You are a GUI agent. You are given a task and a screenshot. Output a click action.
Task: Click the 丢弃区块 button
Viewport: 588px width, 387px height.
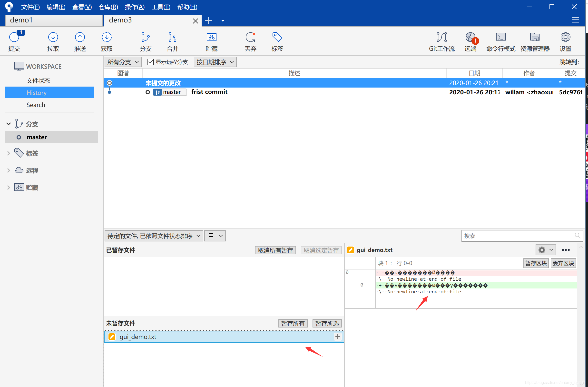click(563, 263)
